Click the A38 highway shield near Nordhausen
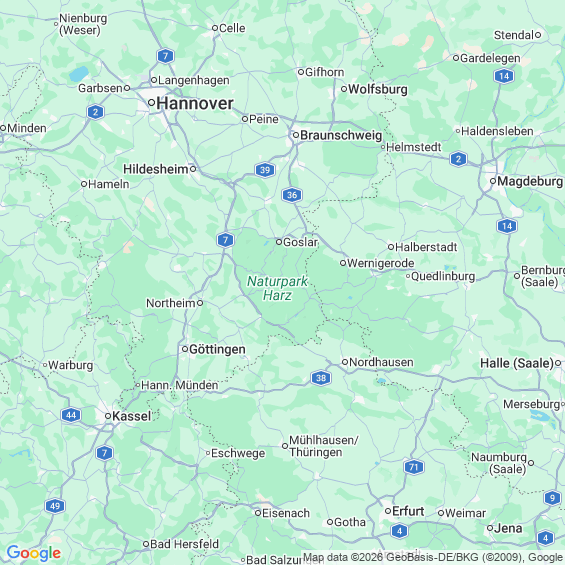The height and width of the screenshot is (565, 565). (321, 378)
